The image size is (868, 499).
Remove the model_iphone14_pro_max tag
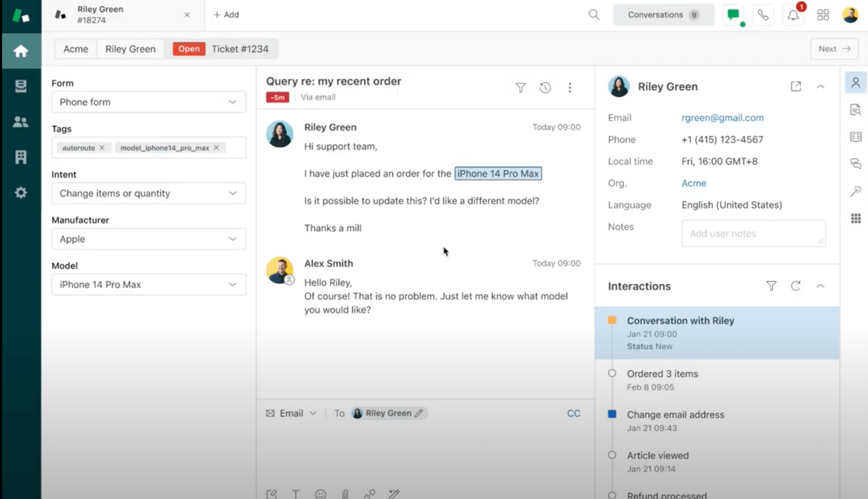pyautogui.click(x=216, y=148)
